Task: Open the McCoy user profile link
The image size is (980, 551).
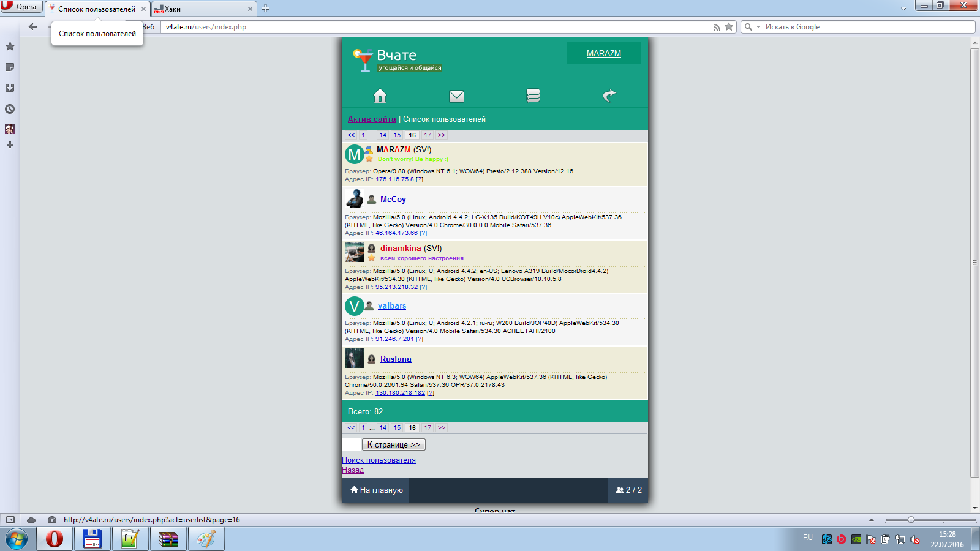Action: tap(393, 200)
